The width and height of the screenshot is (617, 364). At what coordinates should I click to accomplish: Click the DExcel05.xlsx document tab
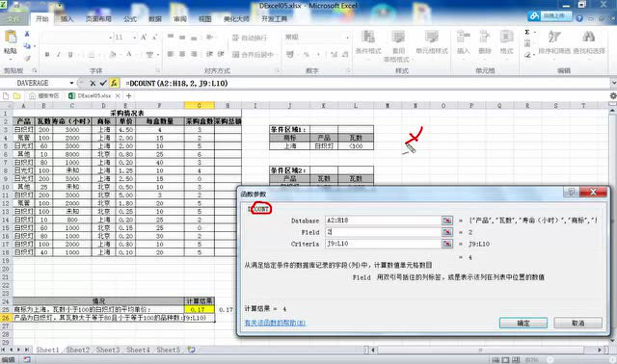94,95
